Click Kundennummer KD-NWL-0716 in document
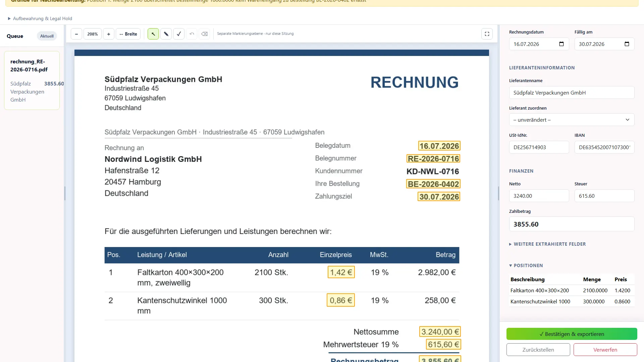Viewport: 644px width, 362px height. click(433, 171)
